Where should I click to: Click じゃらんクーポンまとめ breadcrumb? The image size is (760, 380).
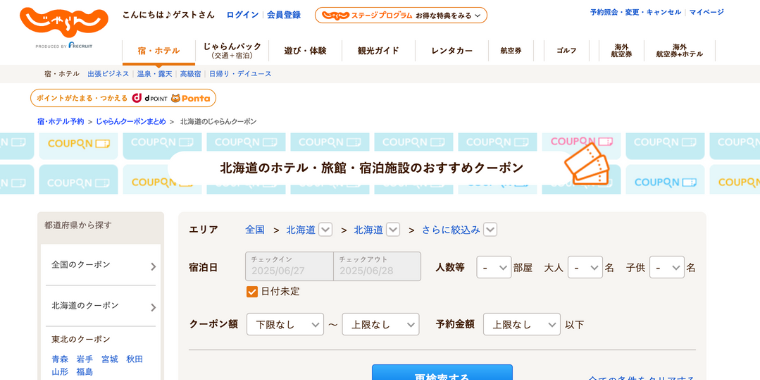coord(131,122)
